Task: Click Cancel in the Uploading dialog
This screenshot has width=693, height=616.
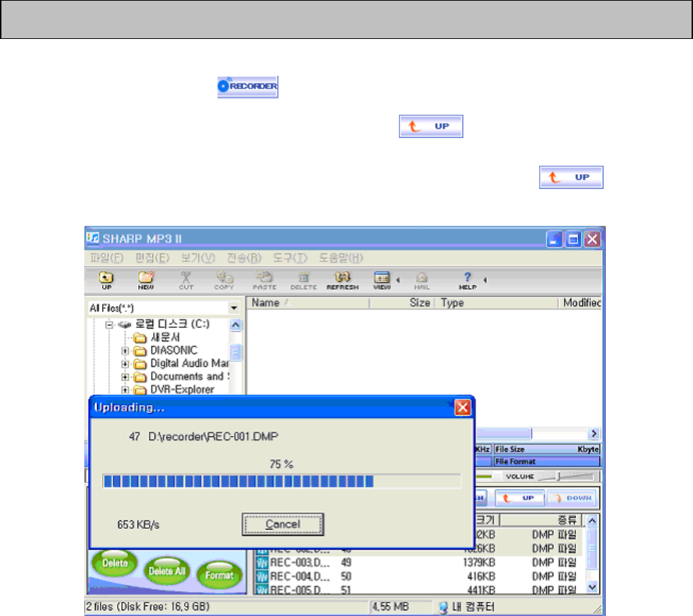Action: [283, 524]
